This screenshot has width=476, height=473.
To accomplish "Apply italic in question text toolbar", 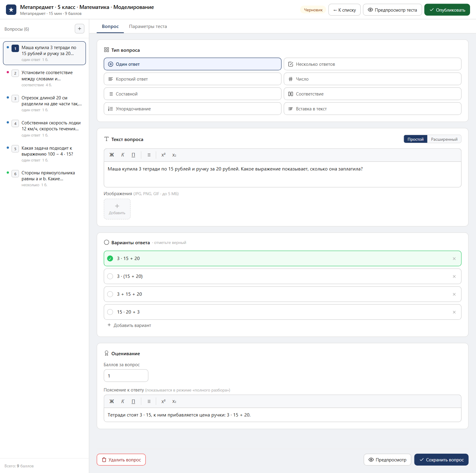I will (123, 155).
